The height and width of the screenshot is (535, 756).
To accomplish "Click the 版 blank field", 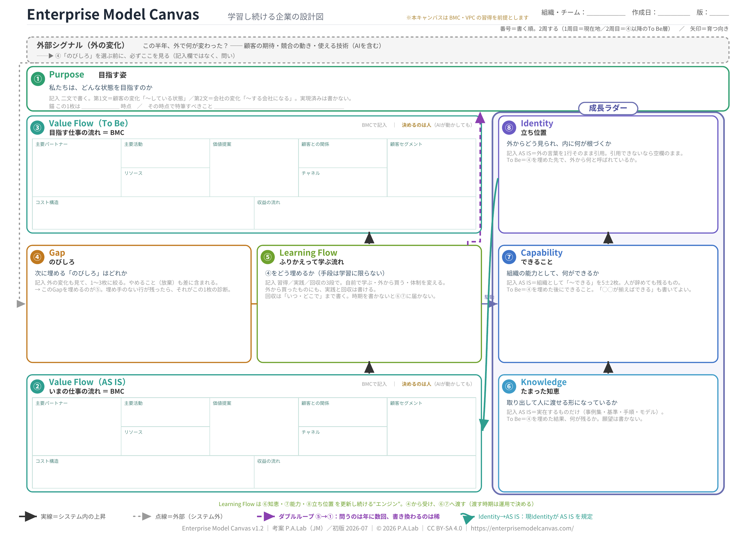I will click(719, 13).
